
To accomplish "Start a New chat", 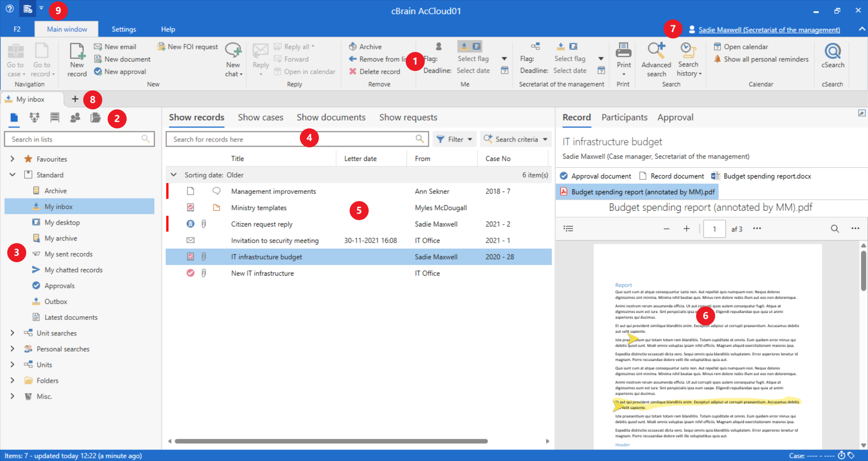I will click(x=233, y=60).
